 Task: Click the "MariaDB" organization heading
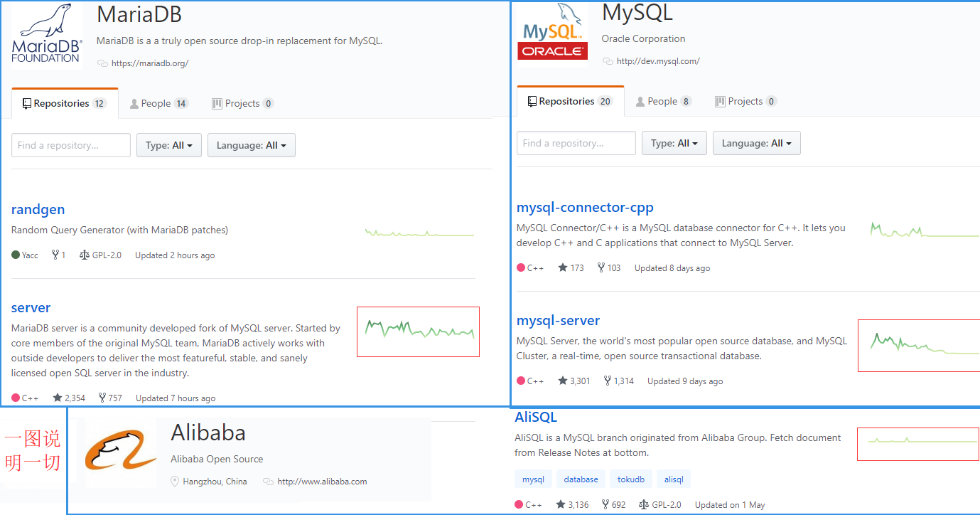[x=139, y=14]
